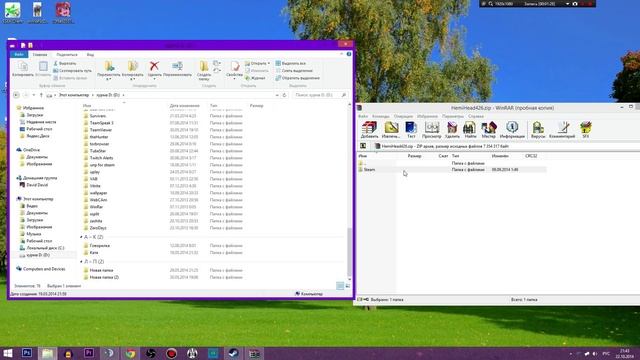Click Снять выделение in Explorer ribbon
Image resolution: width=640 pixels, height=360 pixels.
(294, 71)
